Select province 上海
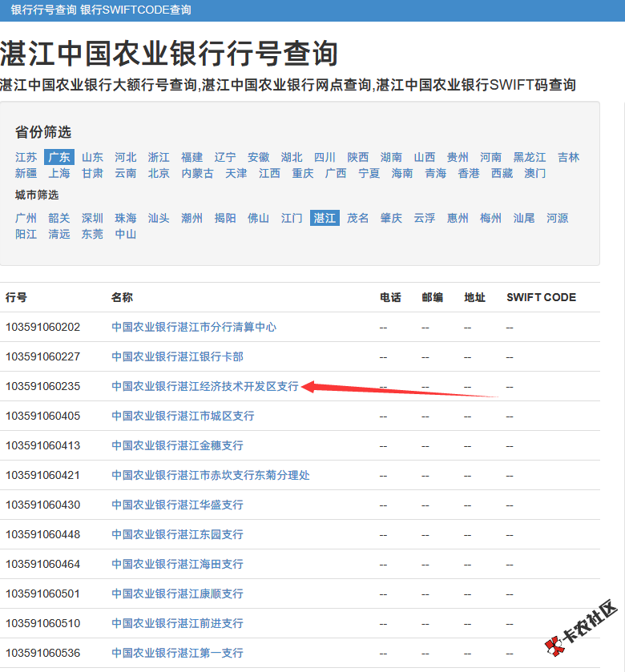 coord(59,173)
